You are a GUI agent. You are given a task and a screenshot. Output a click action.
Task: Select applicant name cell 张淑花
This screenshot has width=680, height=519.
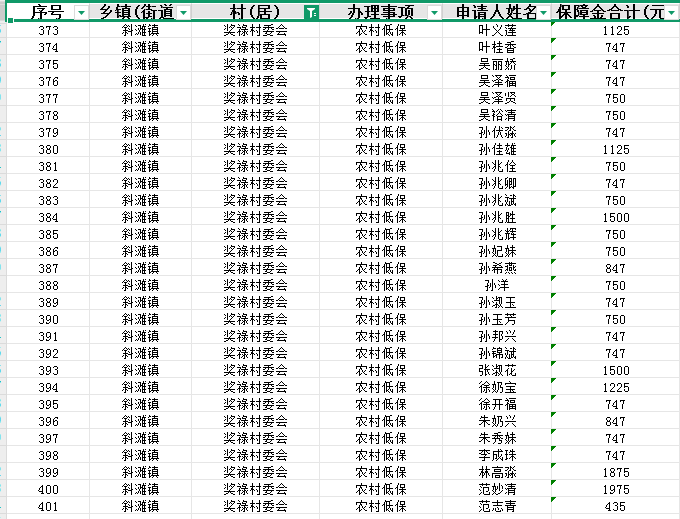(x=497, y=370)
